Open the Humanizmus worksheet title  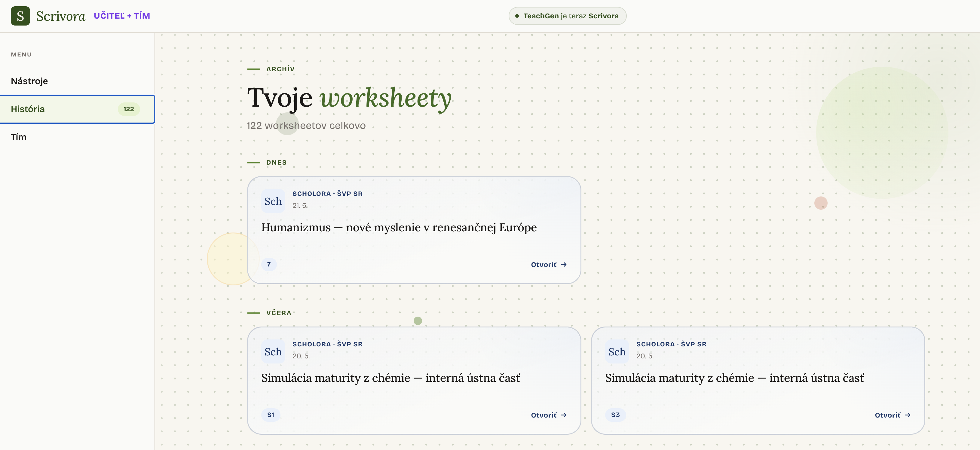pyautogui.click(x=399, y=227)
